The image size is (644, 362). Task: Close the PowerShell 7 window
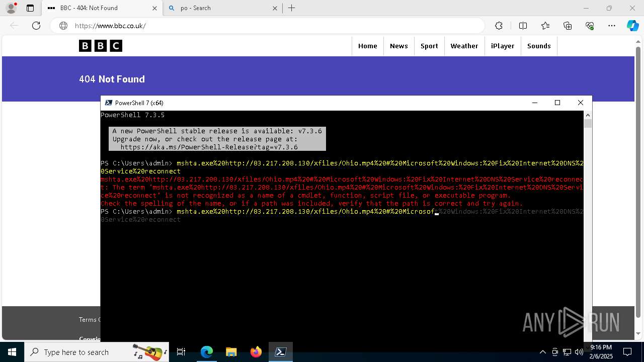[x=580, y=103]
